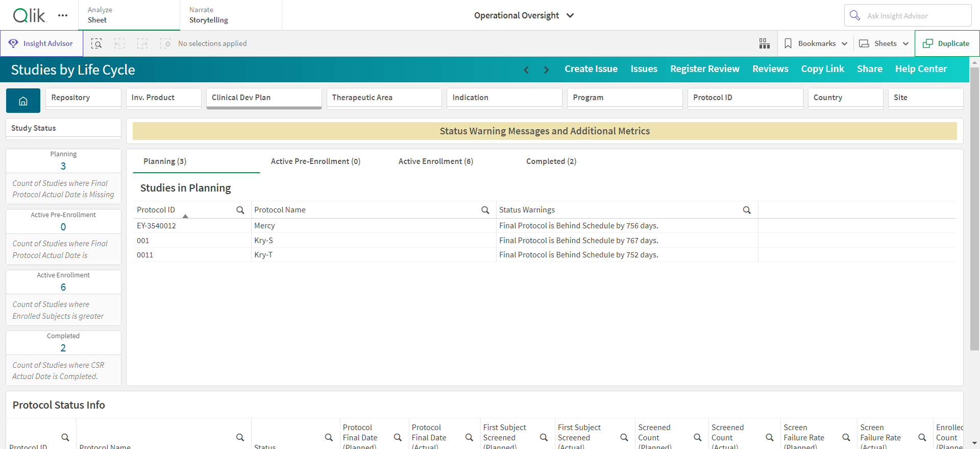This screenshot has width=980, height=449.
Task: Open the Repository filter pane
Action: 83,98
